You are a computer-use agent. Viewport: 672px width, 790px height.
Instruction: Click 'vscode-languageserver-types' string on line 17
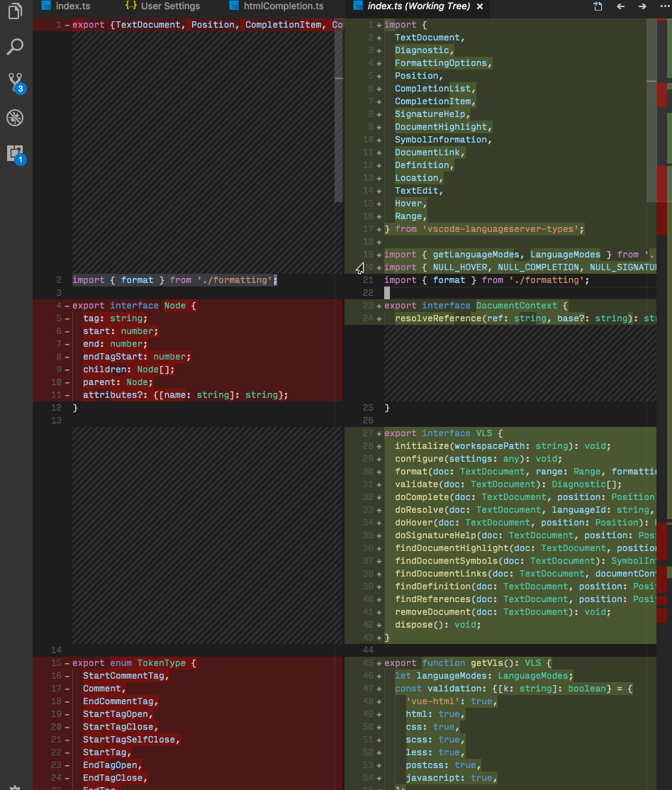point(503,229)
